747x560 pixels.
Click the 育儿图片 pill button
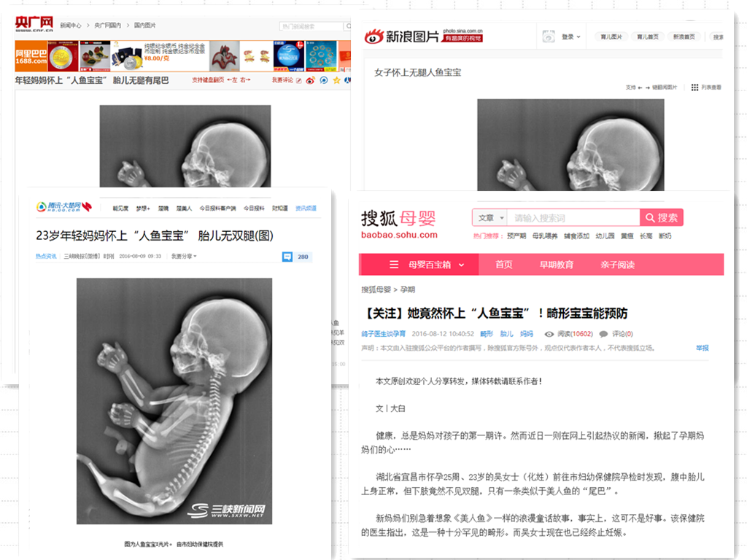tap(611, 36)
